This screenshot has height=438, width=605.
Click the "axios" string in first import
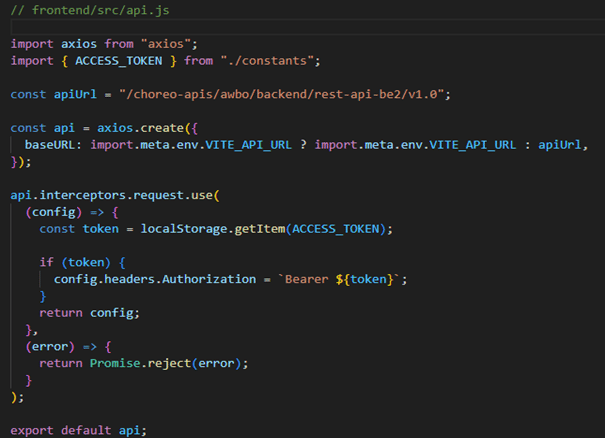pos(166,44)
